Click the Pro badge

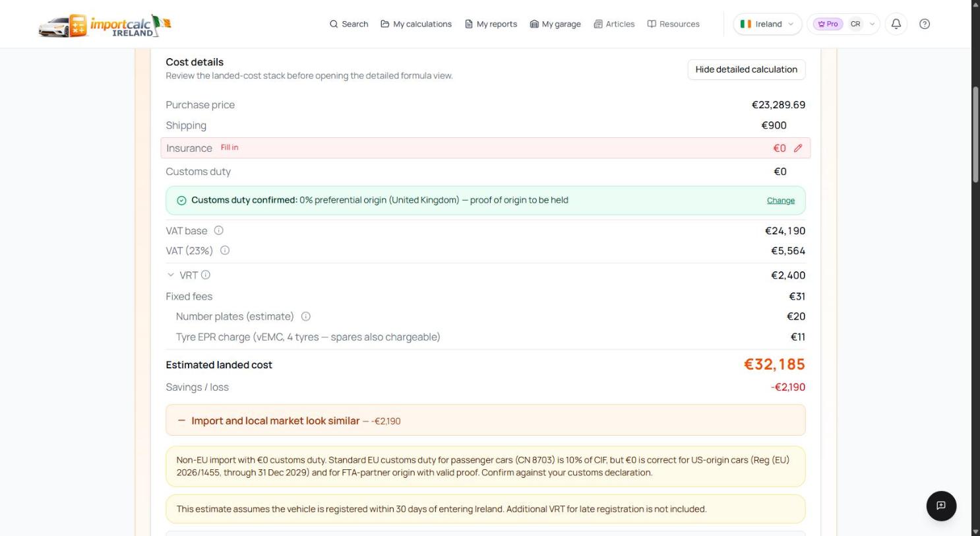[828, 24]
